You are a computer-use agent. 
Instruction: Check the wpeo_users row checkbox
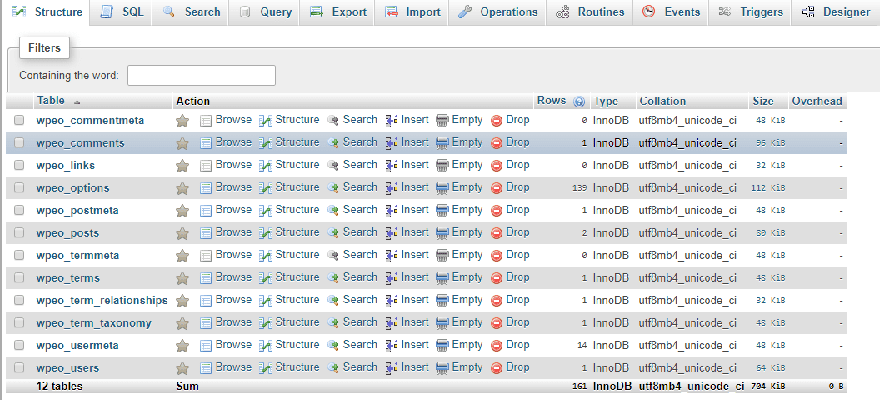tap(19, 367)
